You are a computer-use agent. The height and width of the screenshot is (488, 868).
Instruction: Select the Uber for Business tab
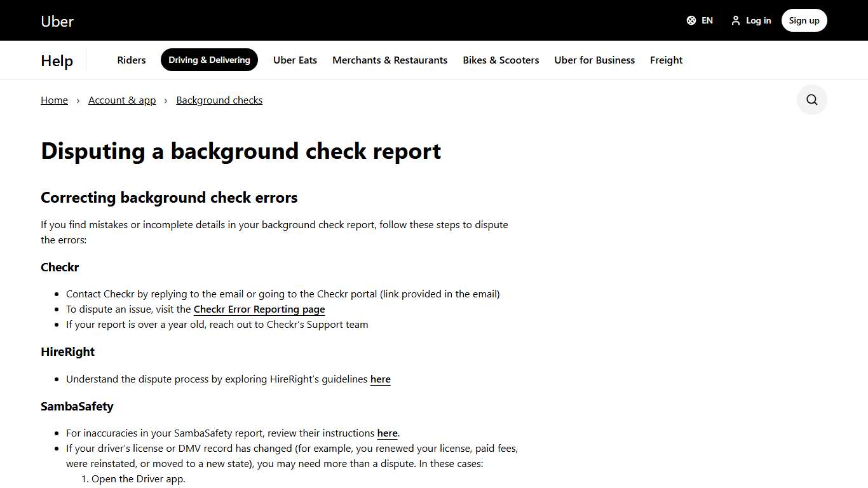click(594, 60)
